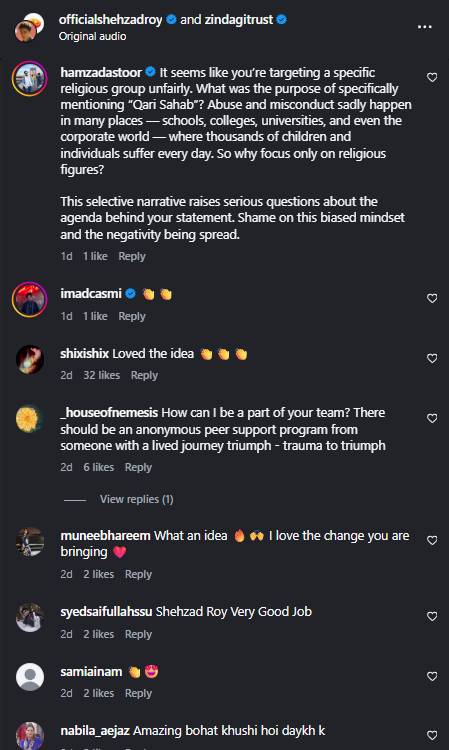This screenshot has width=449, height=750.
Task: Like syedsaifullahssu's comment with heart
Action: [x=432, y=617]
